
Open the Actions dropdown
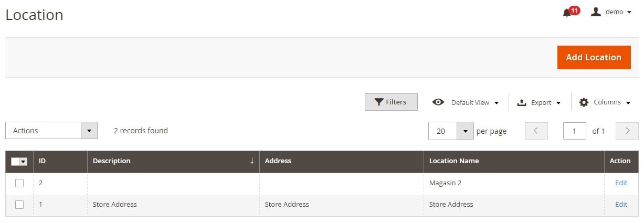tap(51, 131)
